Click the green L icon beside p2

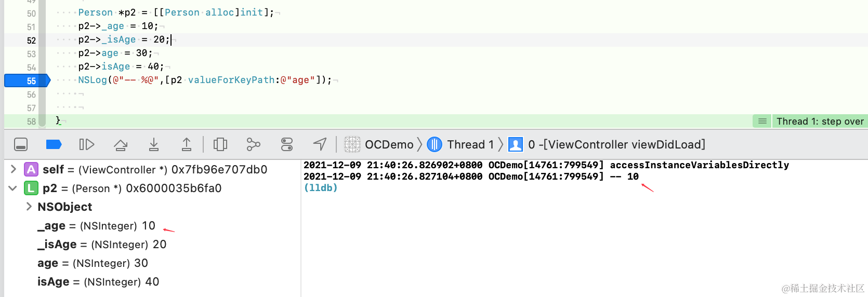(x=31, y=188)
